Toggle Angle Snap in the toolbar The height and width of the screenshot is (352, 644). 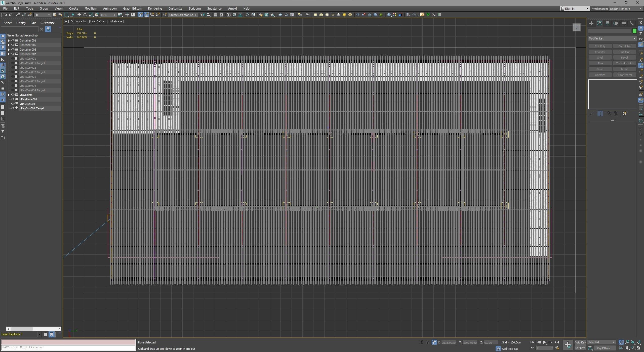pos(146,15)
